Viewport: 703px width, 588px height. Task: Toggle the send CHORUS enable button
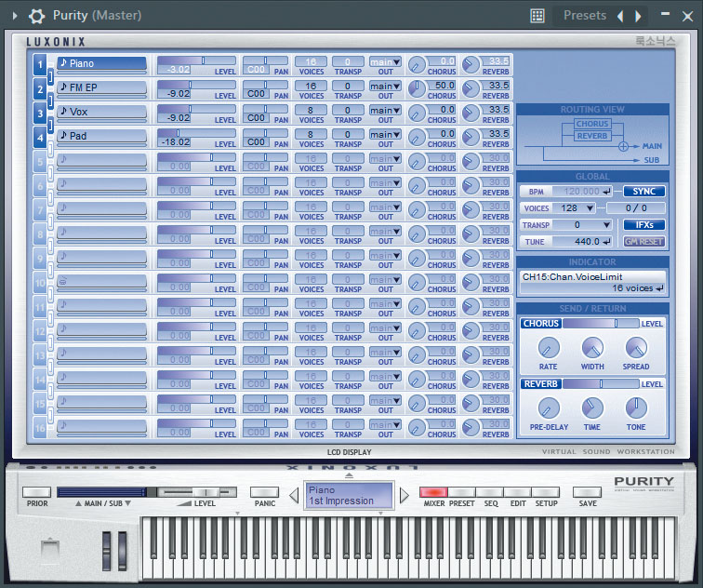(x=541, y=324)
